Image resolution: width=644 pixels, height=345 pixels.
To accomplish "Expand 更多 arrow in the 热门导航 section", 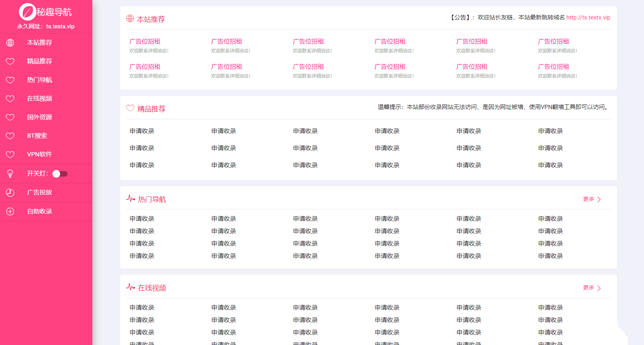I will point(599,199).
